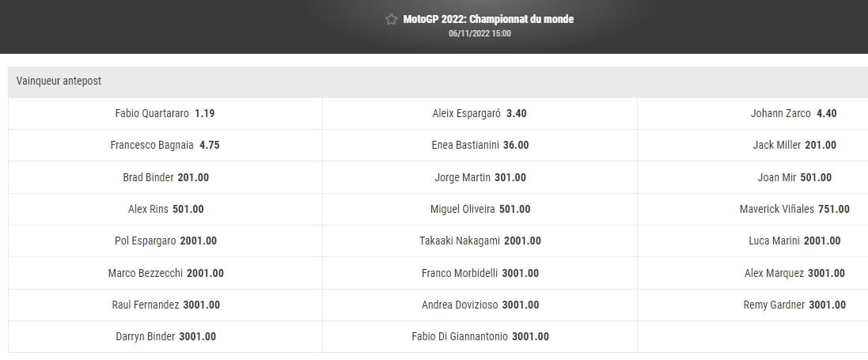Click the favorite star beside MotoGP 2022
The height and width of the screenshot is (360, 868).
391,20
